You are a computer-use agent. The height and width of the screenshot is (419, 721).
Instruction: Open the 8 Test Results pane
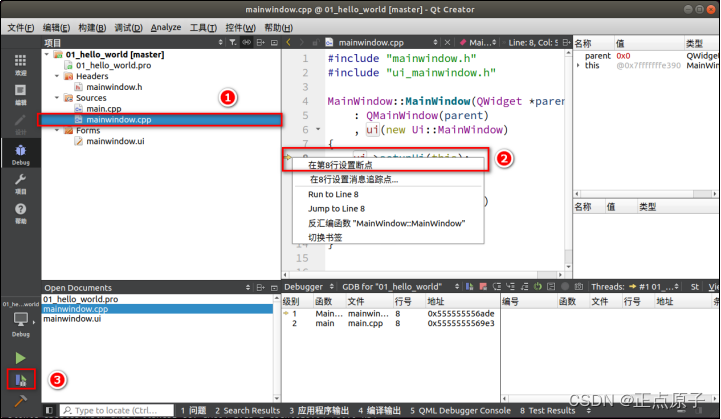(548, 410)
